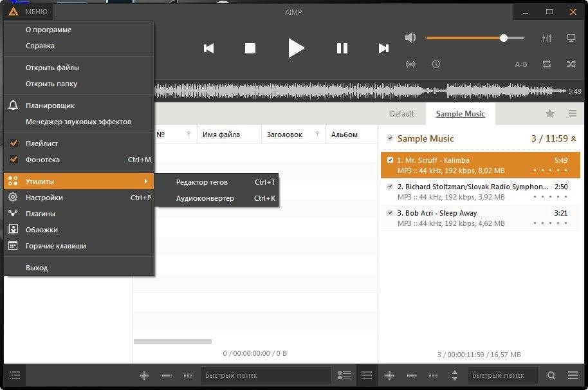The height and width of the screenshot is (390, 588).
Task: Open the equalizer icon
Action: (547, 38)
